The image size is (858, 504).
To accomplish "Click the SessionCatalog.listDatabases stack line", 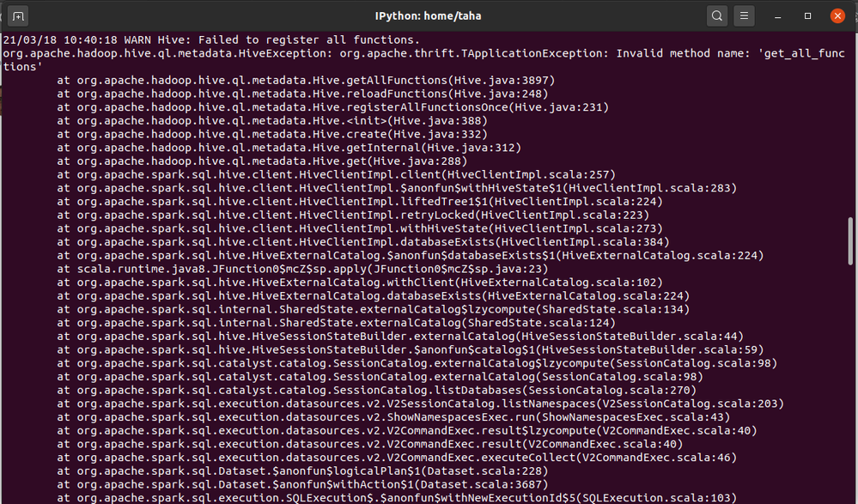I will [376, 390].
